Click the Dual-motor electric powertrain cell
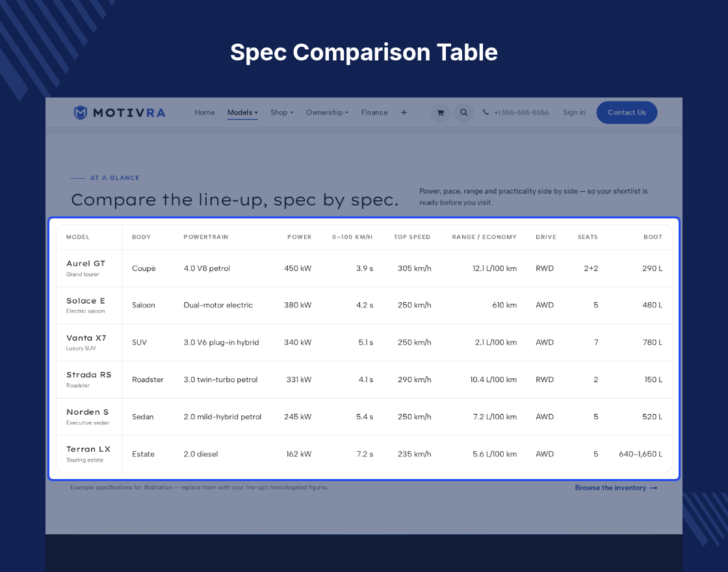 (x=218, y=305)
